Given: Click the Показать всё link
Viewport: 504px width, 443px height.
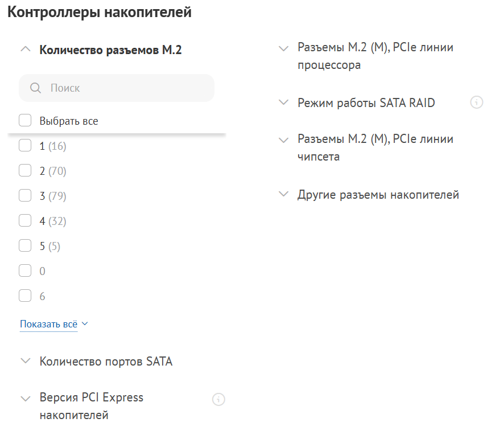Looking at the screenshot, I should [49, 324].
